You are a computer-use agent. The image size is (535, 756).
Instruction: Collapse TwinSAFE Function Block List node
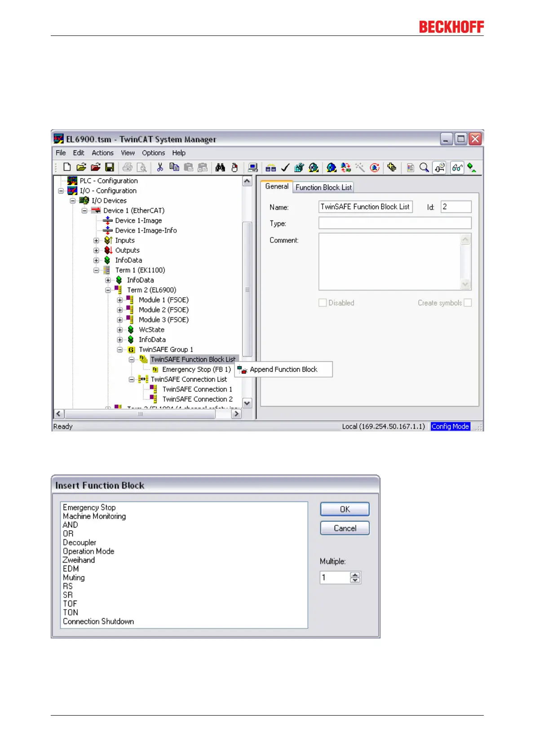pos(132,360)
